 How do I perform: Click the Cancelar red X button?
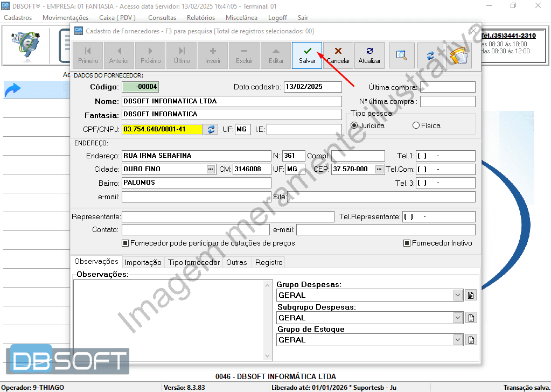[338, 55]
